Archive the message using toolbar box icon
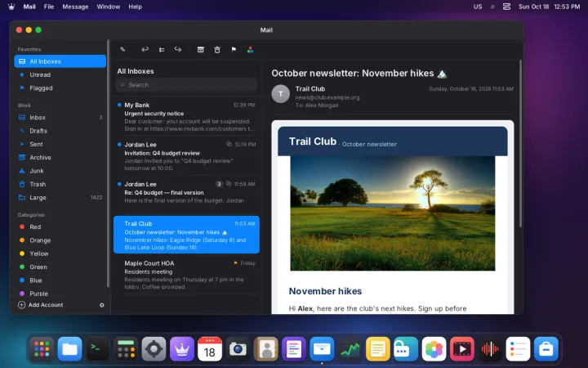 click(x=201, y=50)
